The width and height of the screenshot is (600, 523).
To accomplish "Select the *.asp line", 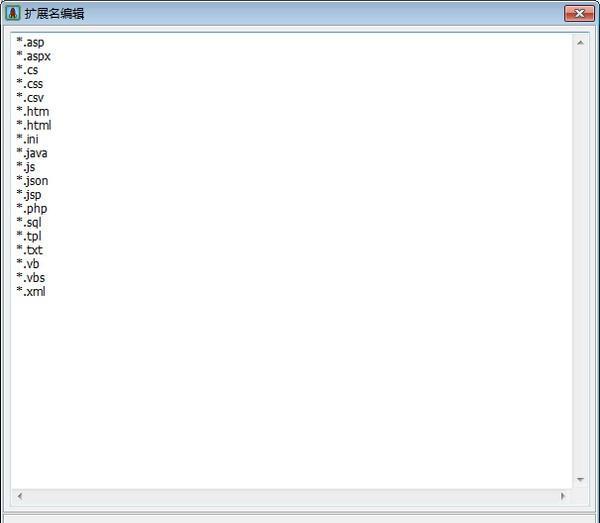I will click(30, 42).
